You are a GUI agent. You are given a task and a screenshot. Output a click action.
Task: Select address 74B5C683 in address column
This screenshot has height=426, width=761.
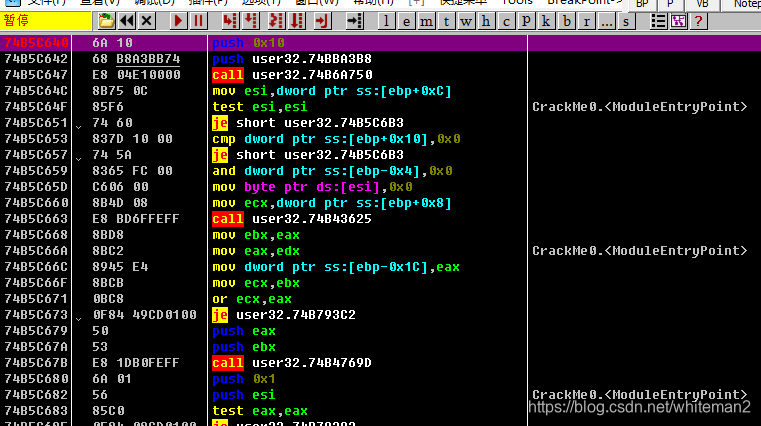(36, 411)
